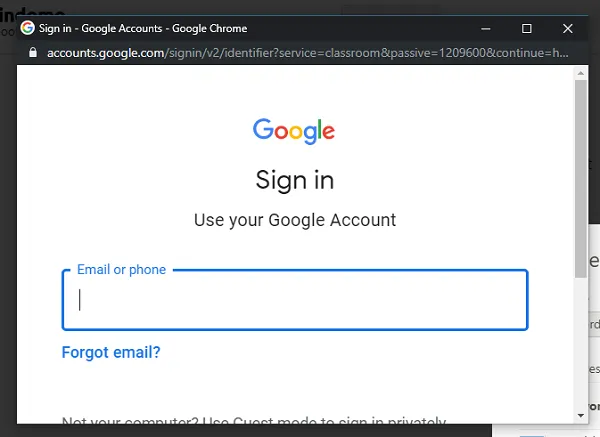The width and height of the screenshot is (600, 437).
Task: Focus the Email or phone field
Action: click(x=295, y=300)
